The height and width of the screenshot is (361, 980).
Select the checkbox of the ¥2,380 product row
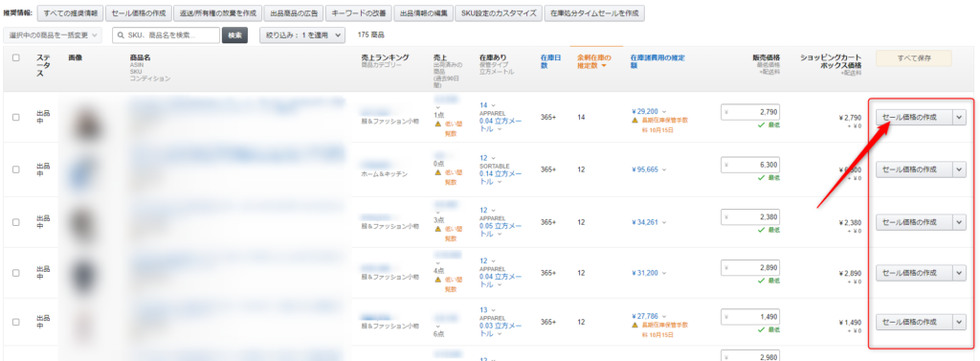point(15,222)
